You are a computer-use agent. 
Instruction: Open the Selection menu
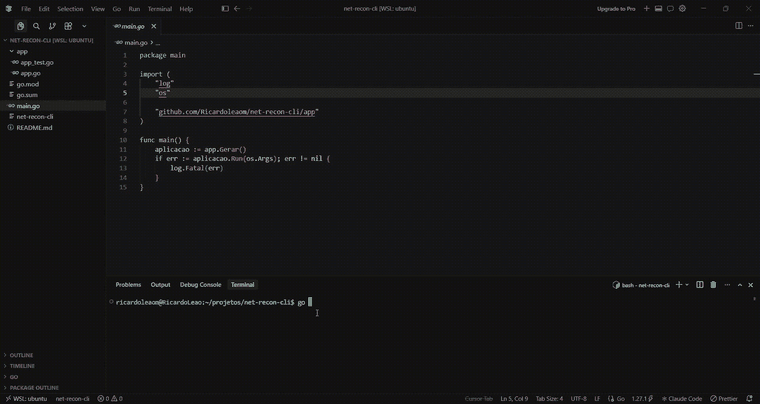click(x=70, y=9)
